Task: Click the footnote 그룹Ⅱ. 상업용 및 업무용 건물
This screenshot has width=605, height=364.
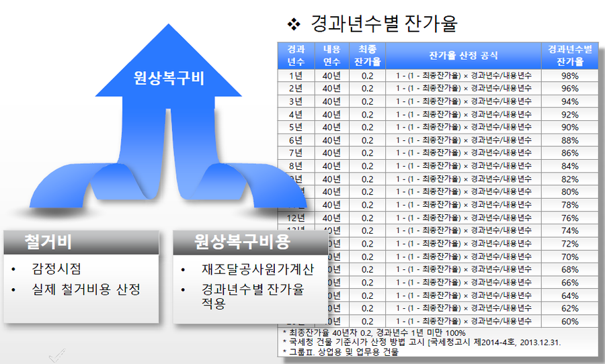Action: (340, 352)
